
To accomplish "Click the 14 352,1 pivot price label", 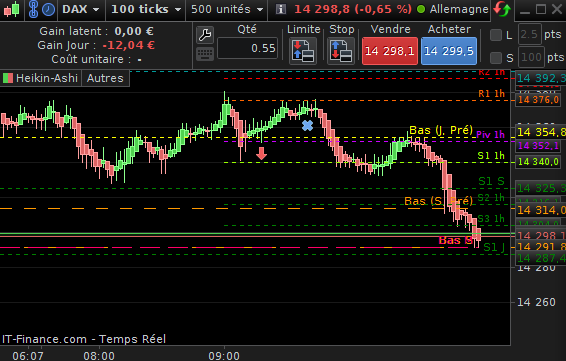I will click(538, 146).
